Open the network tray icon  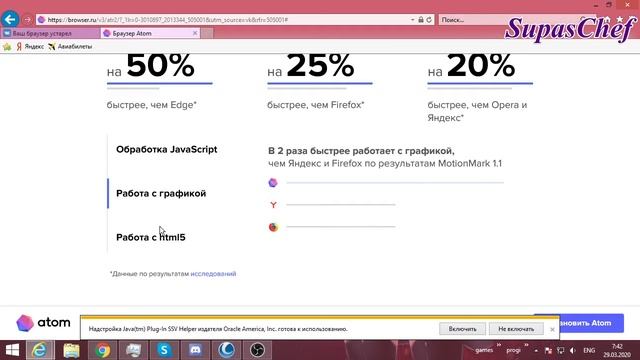(561, 351)
